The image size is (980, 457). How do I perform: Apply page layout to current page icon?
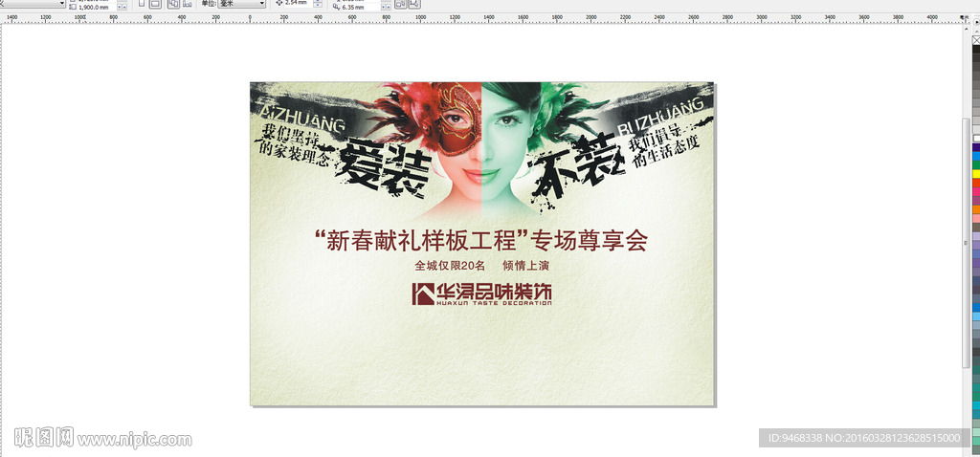coord(187,3)
